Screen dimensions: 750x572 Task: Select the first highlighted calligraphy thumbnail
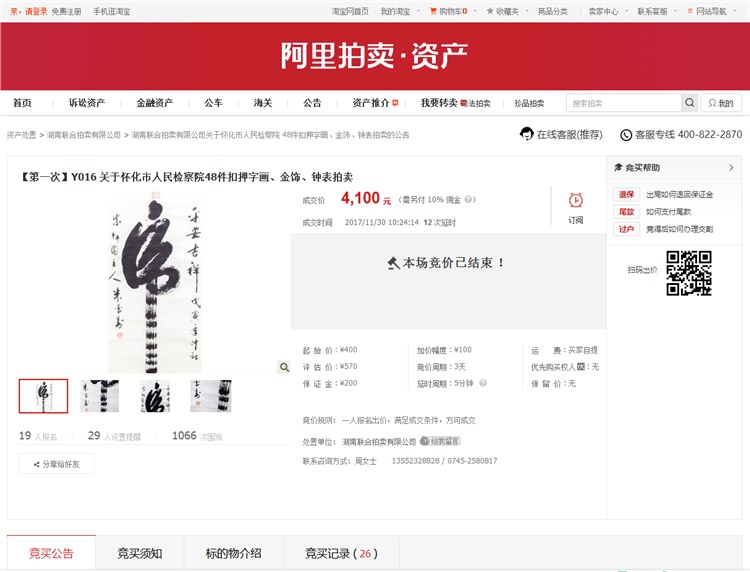click(44, 396)
